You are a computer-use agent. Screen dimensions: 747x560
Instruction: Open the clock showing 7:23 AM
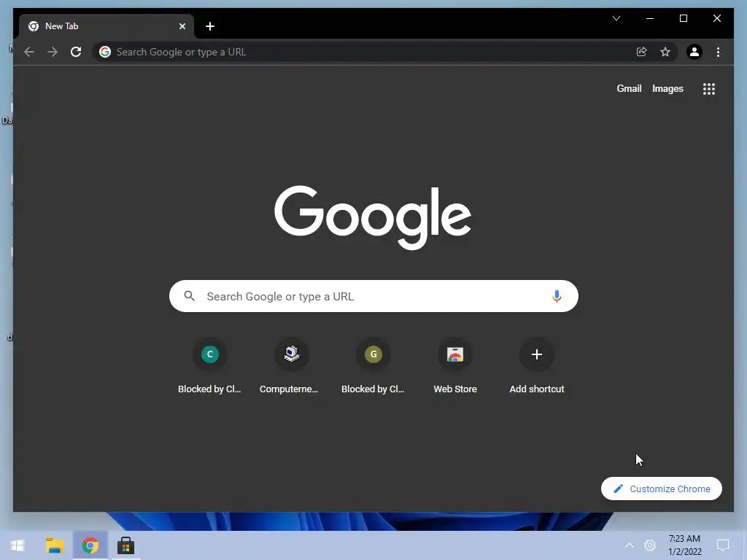pyautogui.click(x=684, y=545)
